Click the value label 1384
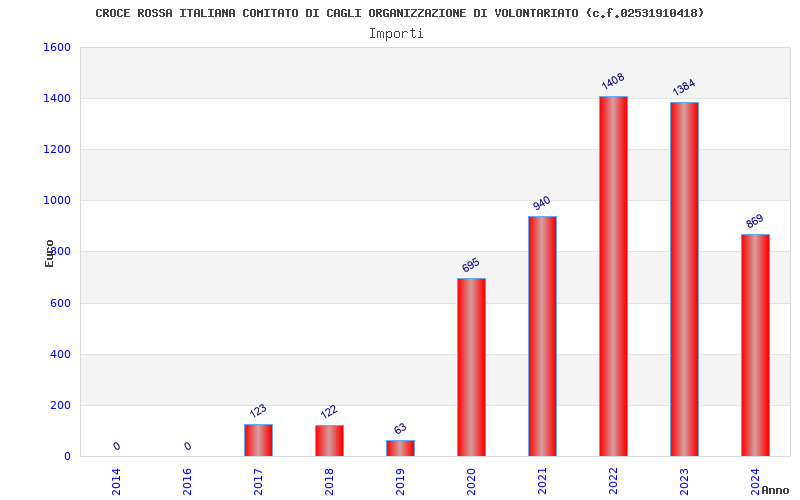The height and width of the screenshot is (500, 800). tap(684, 87)
